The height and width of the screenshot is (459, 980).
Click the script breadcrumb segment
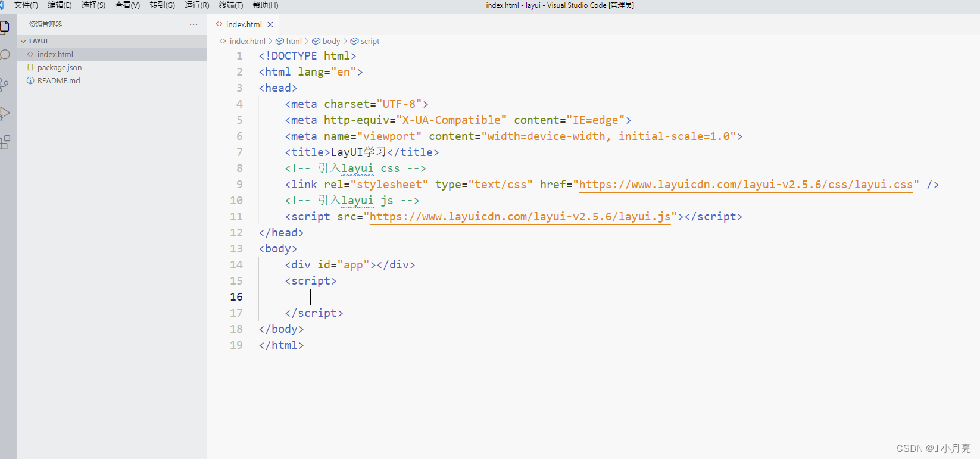[370, 41]
